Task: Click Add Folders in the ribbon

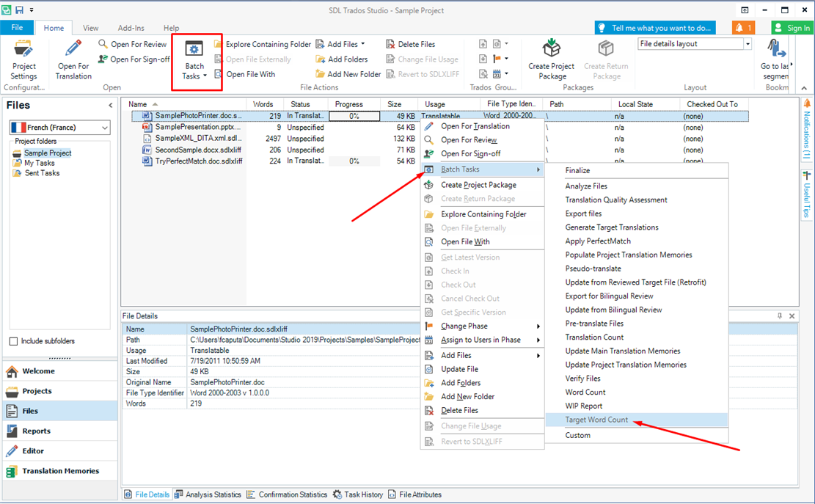Action: [342, 59]
